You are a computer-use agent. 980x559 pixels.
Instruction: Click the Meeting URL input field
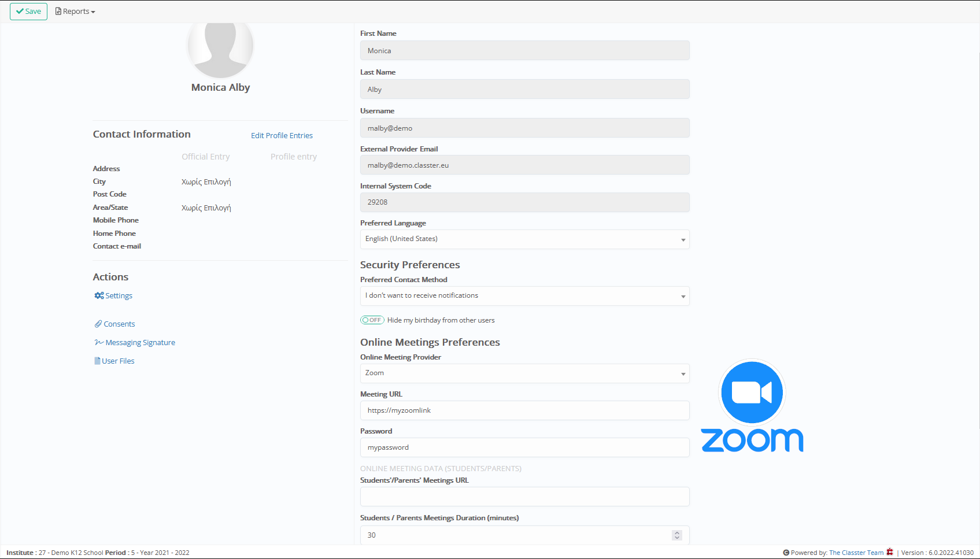[524, 410]
